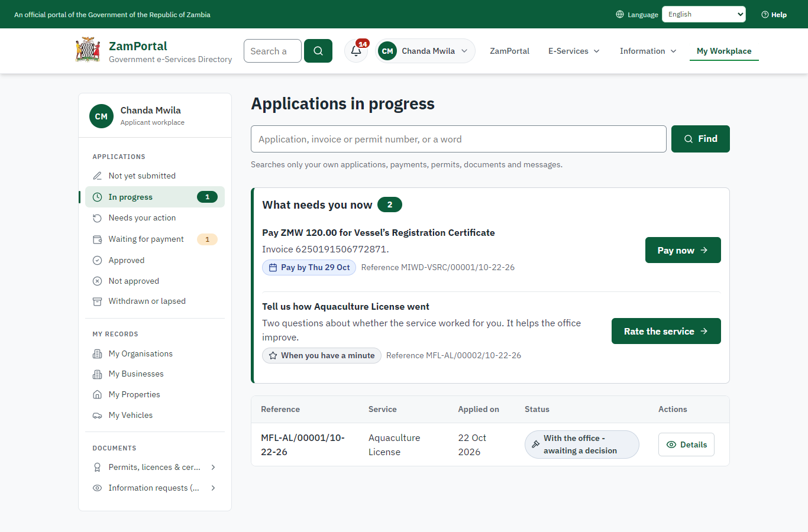The width and height of the screenshot is (808, 532).
Task: Click status With the office awaiting decision
Action: point(581,445)
